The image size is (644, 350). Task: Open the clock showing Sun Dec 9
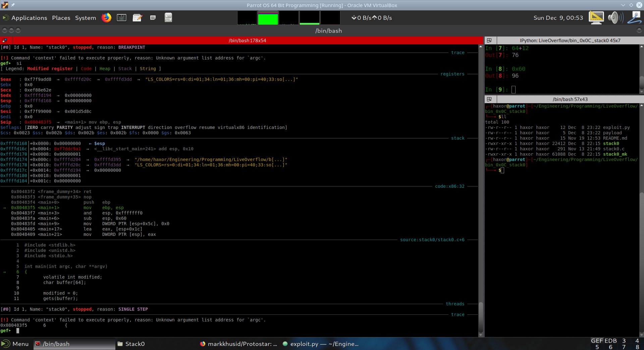pos(558,18)
